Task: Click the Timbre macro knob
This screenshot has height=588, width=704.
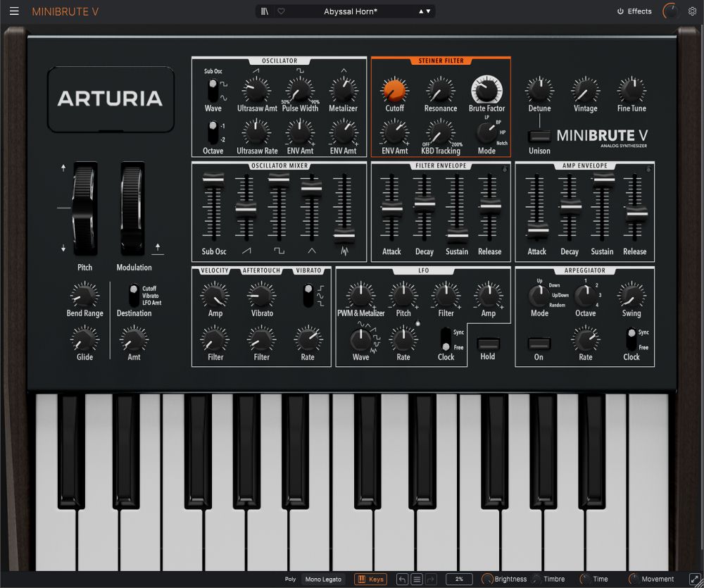Action: 536,580
